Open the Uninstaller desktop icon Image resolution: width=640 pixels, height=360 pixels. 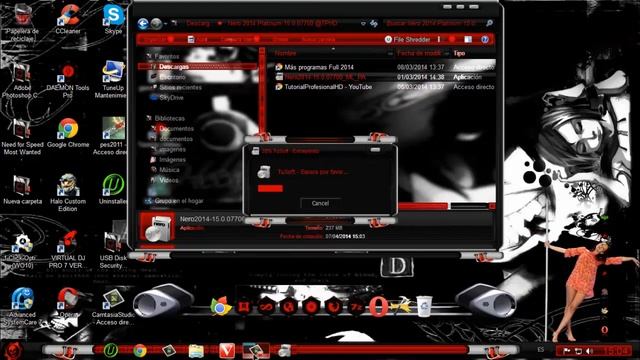point(113,189)
